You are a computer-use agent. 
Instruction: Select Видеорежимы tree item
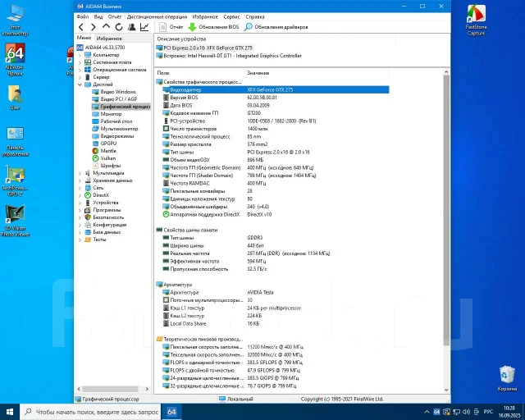(113, 136)
